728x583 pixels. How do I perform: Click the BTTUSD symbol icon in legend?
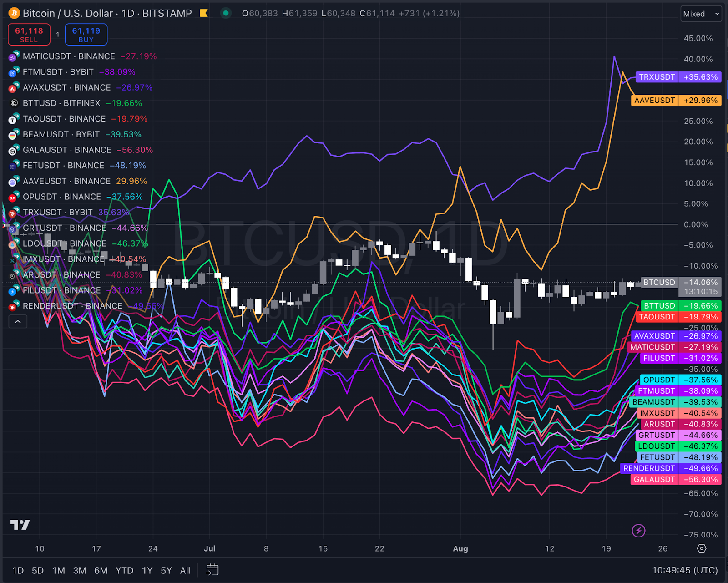(x=14, y=103)
